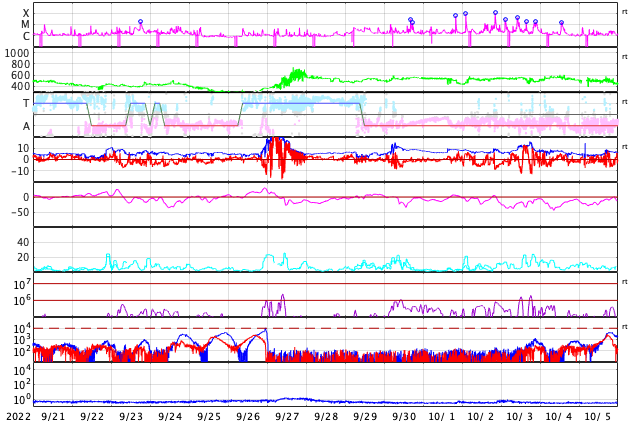Click the rt tag beside the T/A sector panel

pyautogui.click(x=624, y=102)
